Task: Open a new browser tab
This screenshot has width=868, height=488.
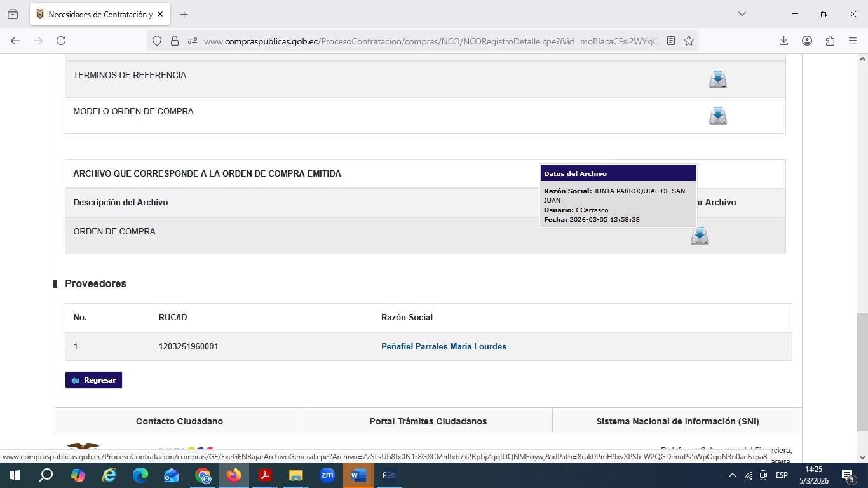Action: (x=184, y=14)
